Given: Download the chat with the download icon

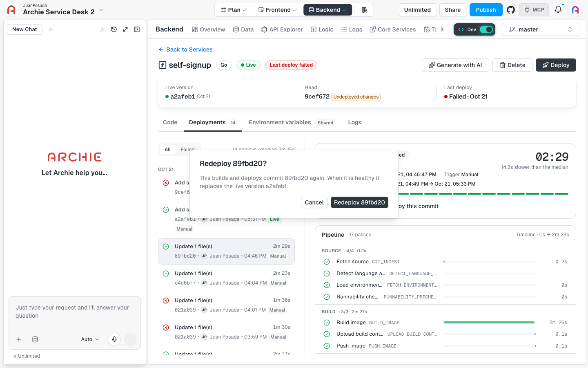Looking at the screenshot, I should (102, 29).
